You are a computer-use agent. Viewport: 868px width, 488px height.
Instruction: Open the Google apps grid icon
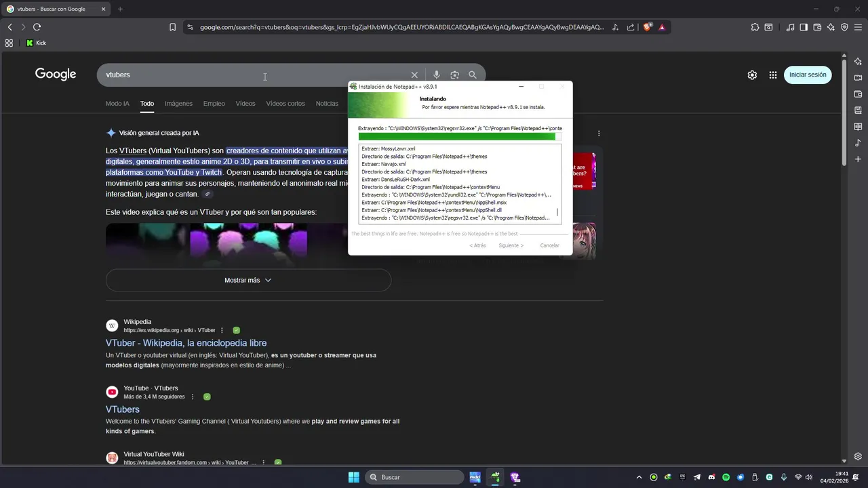tap(773, 75)
